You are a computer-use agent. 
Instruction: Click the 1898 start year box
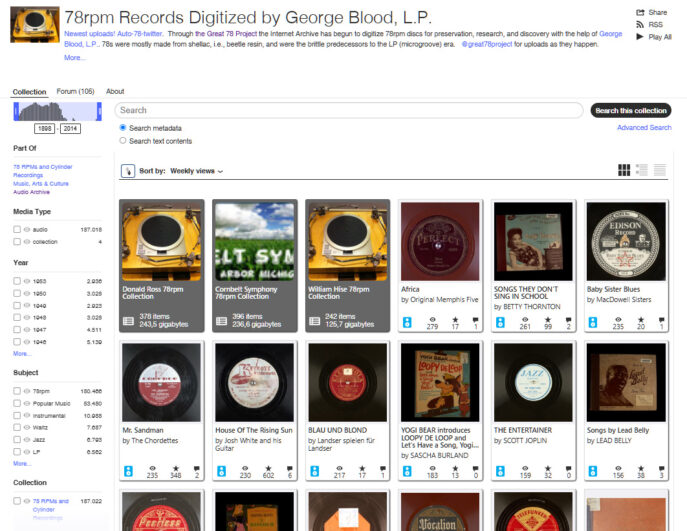click(44, 128)
